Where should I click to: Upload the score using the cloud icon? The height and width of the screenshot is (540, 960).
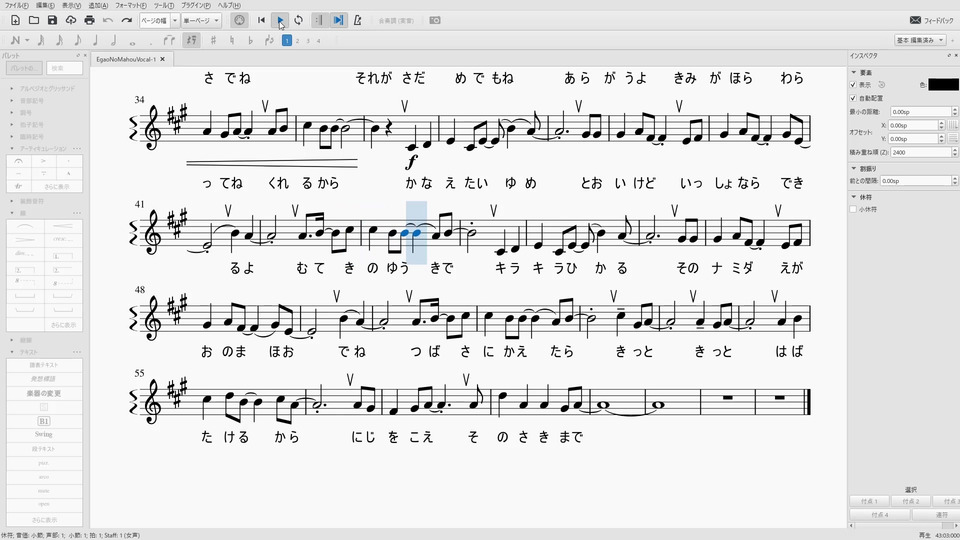tap(71, 20)
